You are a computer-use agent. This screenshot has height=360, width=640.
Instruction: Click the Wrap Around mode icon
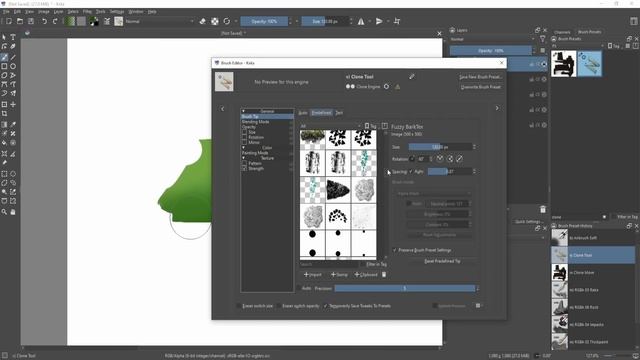[x=397, y=21]
